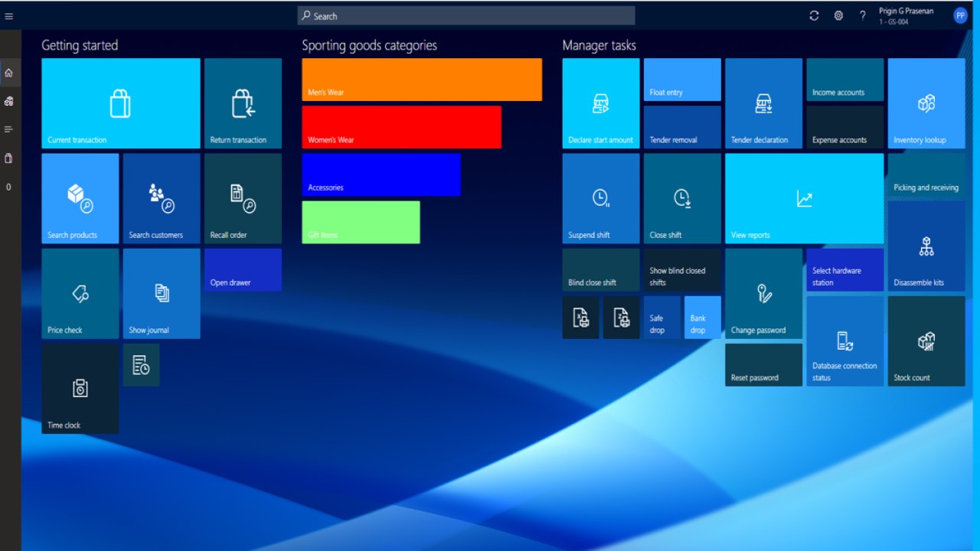Image resolution: width=980 pixels, height=551 pixels.
Task: Select the red Women's Wear category
Action: [401, 127]
